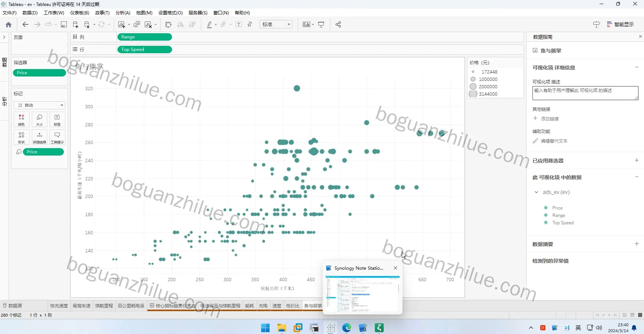Clear the sheet icon
Image resolution: width=644 pixels, height=334 pixels.
[x=148, y=24]
